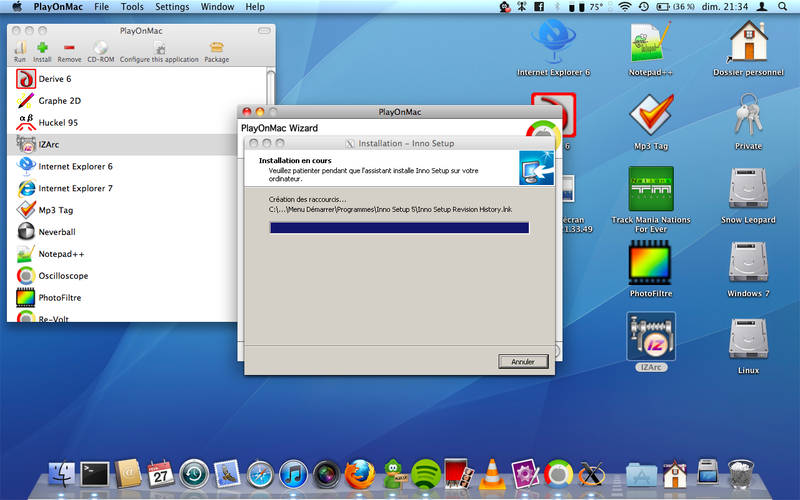Open the Tools menu
The height and width of the screenshot is (500, 800).
pos(131,7)
